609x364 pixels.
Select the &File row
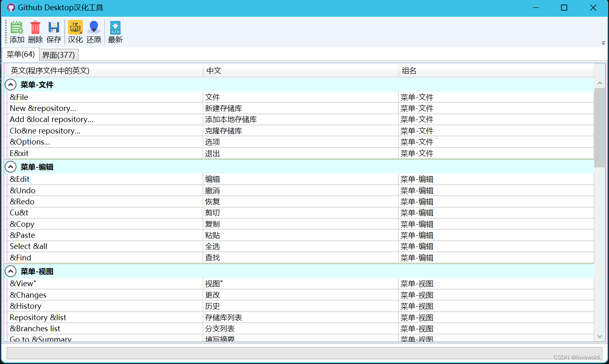click(301, 97)
